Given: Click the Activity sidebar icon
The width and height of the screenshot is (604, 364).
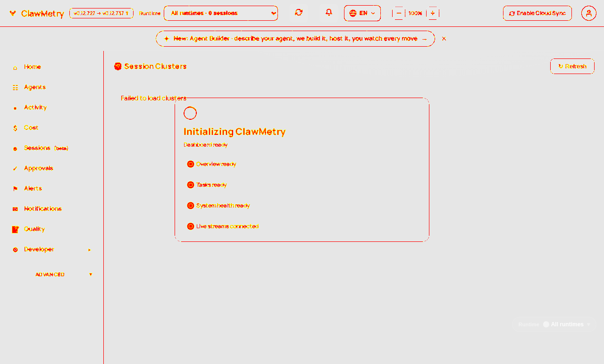Looking at the screenshot, I should 15,108.
